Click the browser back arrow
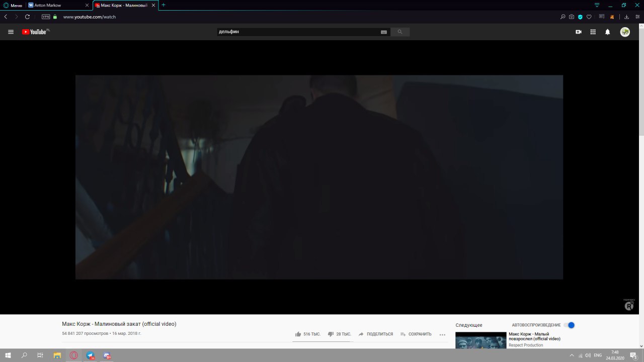Image resolution: width=644 pixels, height=362 pixels. coord(6,17)
